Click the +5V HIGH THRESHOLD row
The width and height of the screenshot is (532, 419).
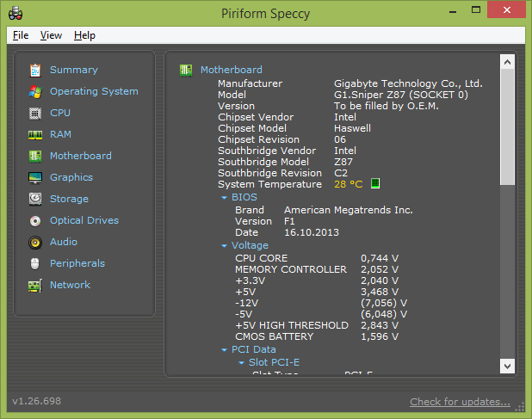(317, 325)
